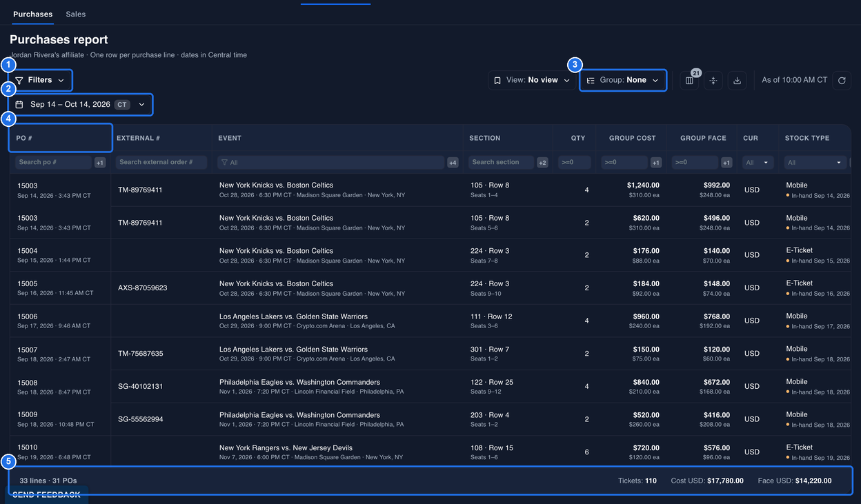Click +1 chip beside Group Face filter

tap(726, 163)
